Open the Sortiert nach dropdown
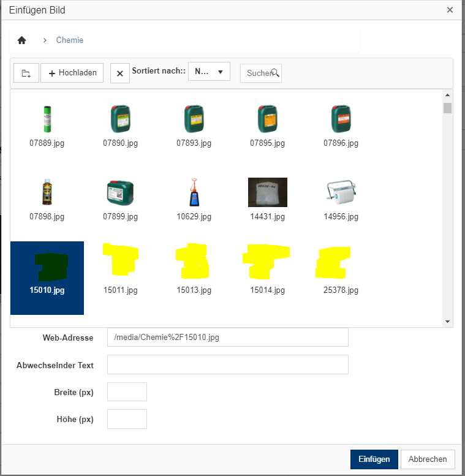The width and height of the screenshot is (465, 476). click(209, 71)
